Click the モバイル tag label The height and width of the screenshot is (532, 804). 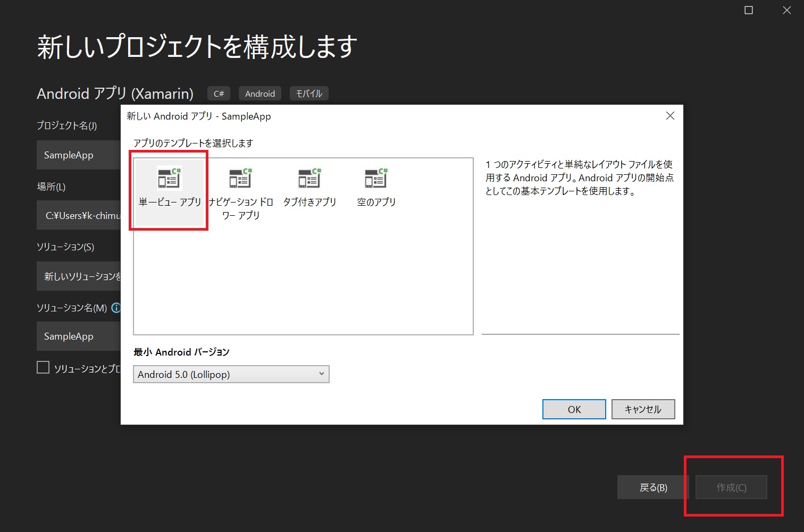pos(309,94)
